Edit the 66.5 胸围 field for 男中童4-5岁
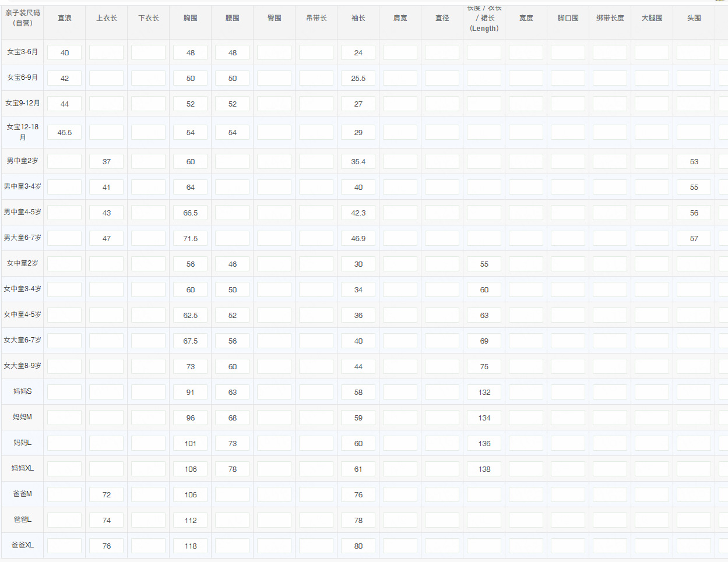This screenshot has height=562, width=728. [191, 213]
